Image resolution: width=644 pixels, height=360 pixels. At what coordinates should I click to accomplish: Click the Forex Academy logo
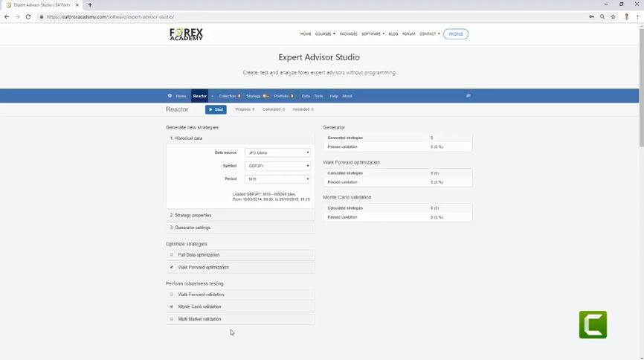[186, 34]
